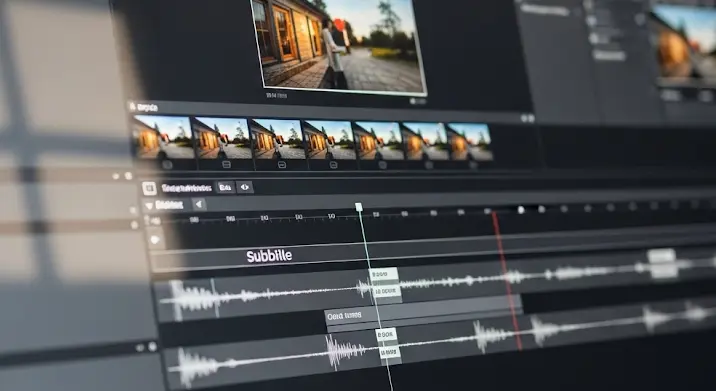The image size is (716, 391).
Task: Click the white playhead handle on the ruler
Action: [359, 207]
